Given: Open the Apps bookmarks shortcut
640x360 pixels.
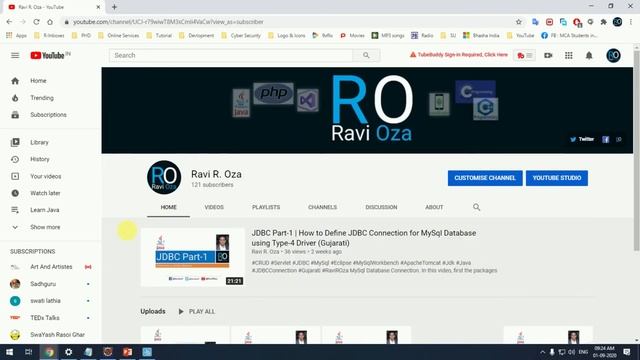Looking at the screenshot, I should 16,36.
